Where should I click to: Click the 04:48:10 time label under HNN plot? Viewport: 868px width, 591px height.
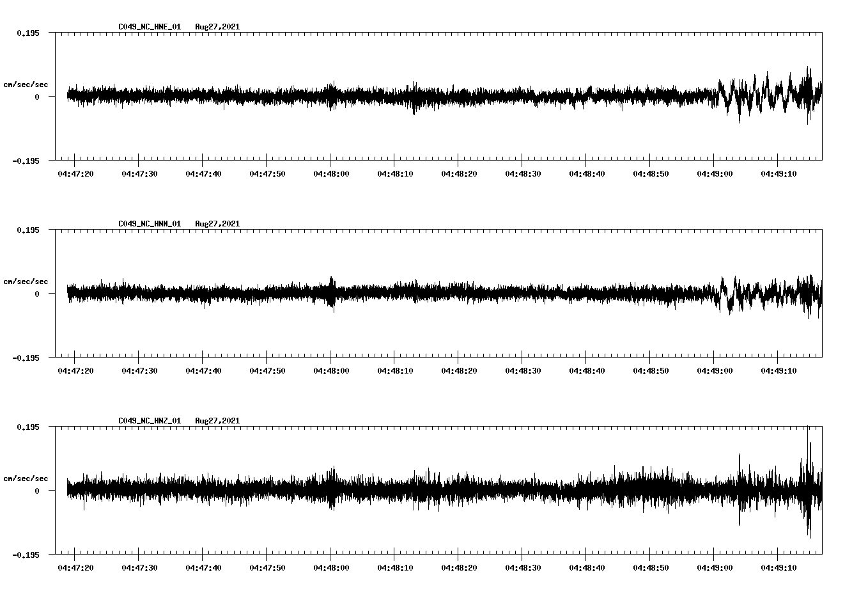click(x=395, y=370)
